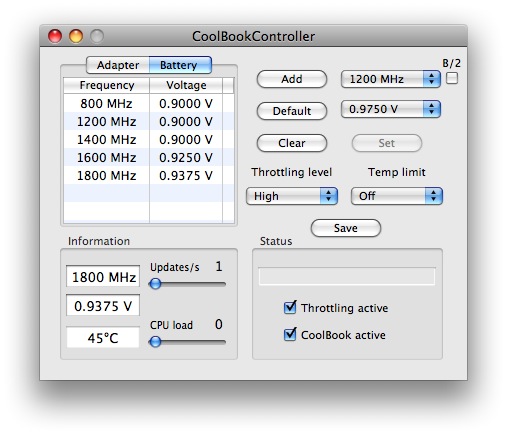Select the 1800 MHz table row
507x435 pixels.
point(149,175)
